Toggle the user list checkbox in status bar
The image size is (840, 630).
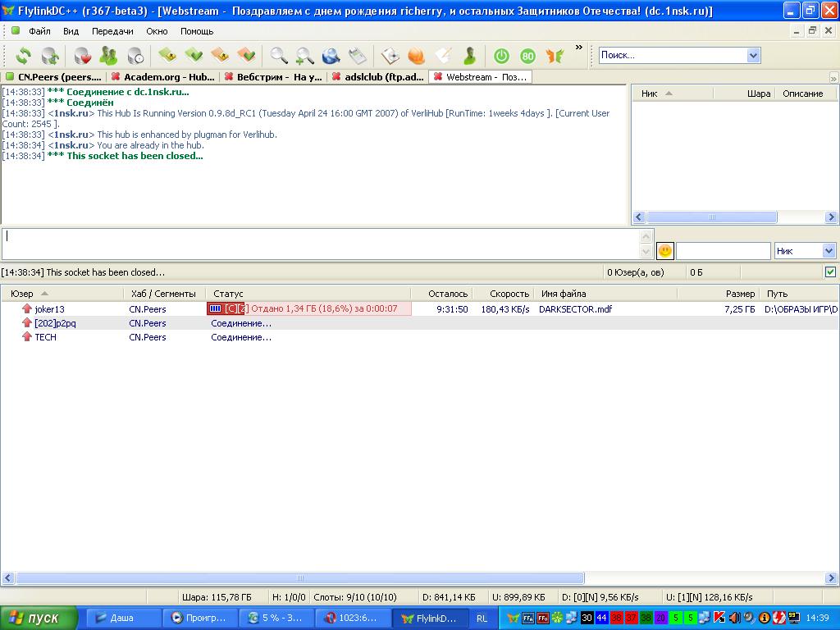click(830, 272)
